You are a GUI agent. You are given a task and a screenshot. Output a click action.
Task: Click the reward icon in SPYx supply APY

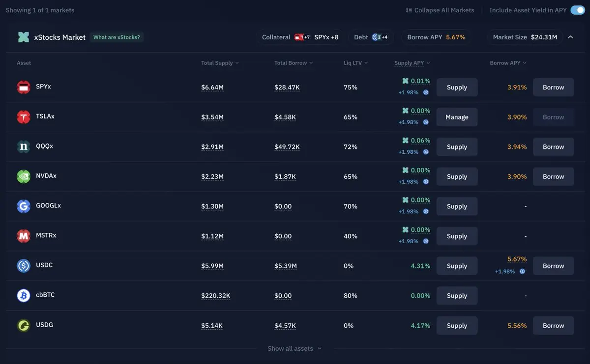click(x=426, y=92)
